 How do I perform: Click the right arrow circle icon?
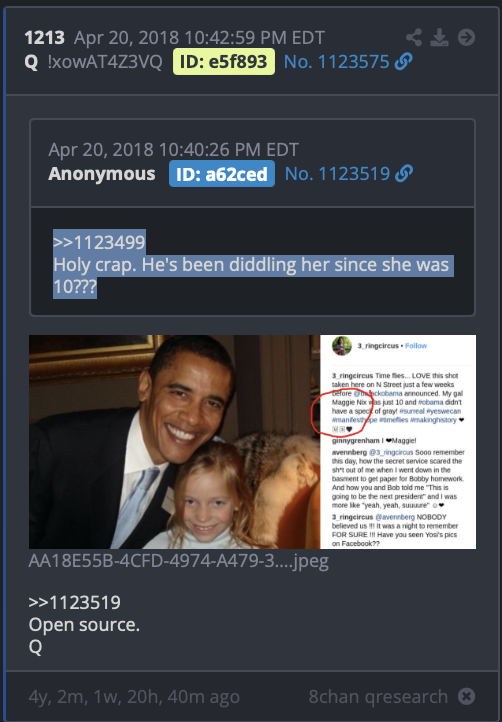pos(466,37)
